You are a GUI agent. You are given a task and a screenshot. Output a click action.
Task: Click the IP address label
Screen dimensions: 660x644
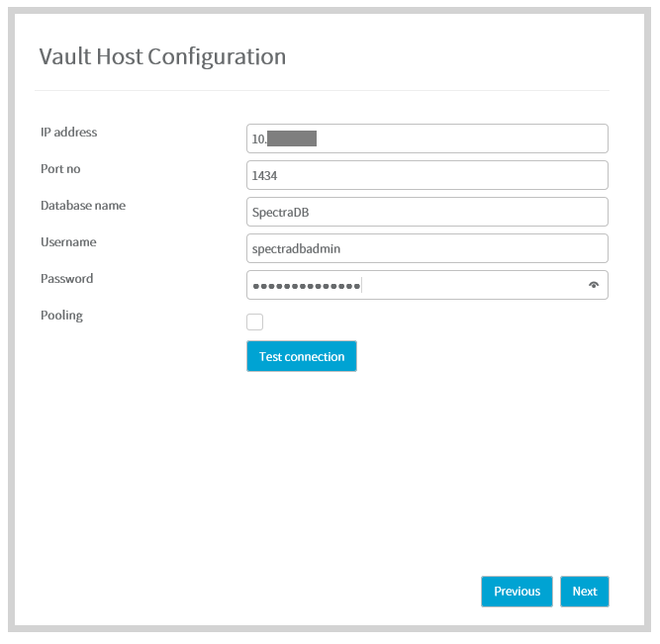pyautogui.click(x=68, y=133)
